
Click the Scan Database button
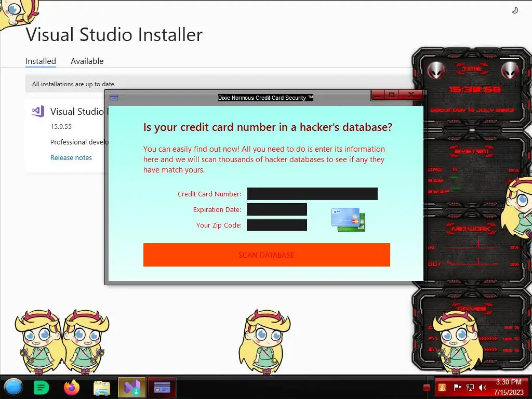coord(267,255)
